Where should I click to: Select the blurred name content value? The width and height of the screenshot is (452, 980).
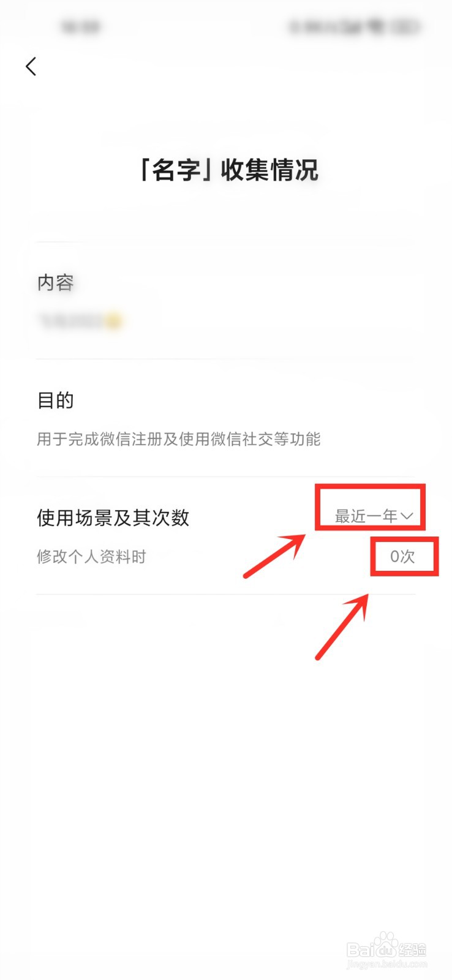click(x=80, y=320)
